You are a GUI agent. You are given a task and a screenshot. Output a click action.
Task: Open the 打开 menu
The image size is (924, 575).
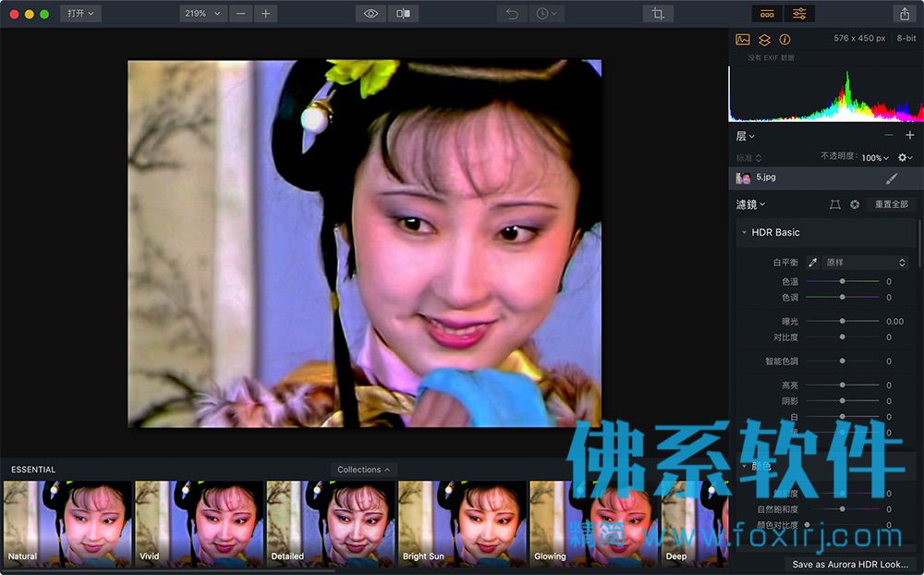point(80,14)
